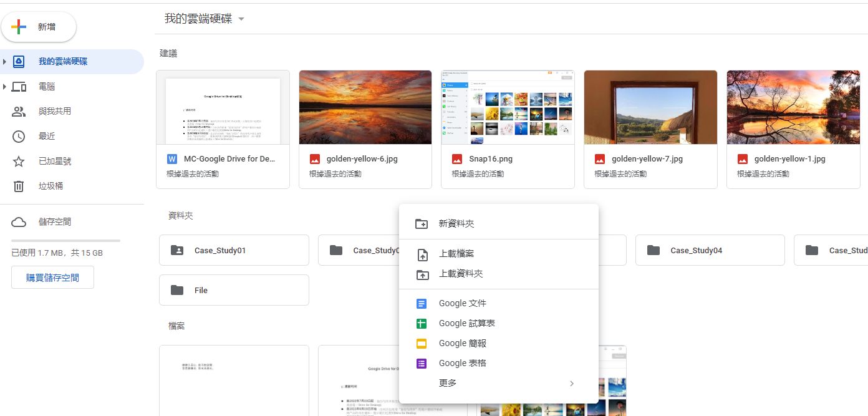The image size is (868, 416).
Task: Click the yellow Google Slides icon
Action: point(422,344)
